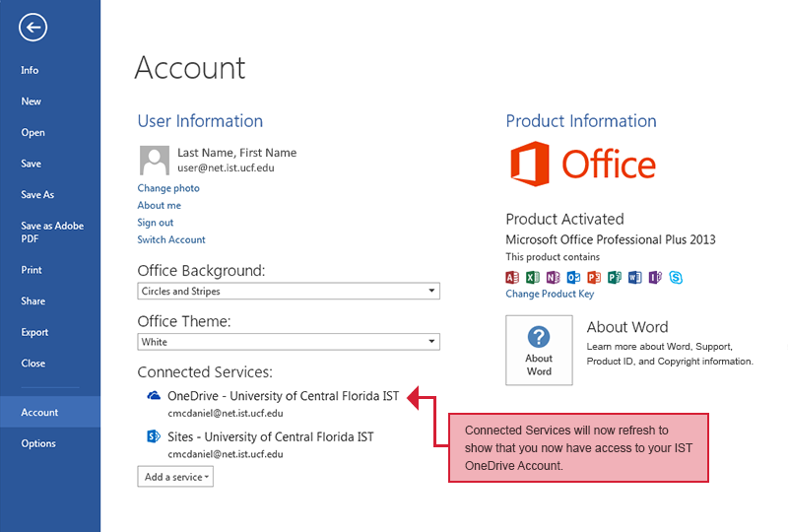Image resolution: width=788 pixels, height=532 pixels.
Task: Click the Outlook product icon
Action: click(x=573, y=277)
